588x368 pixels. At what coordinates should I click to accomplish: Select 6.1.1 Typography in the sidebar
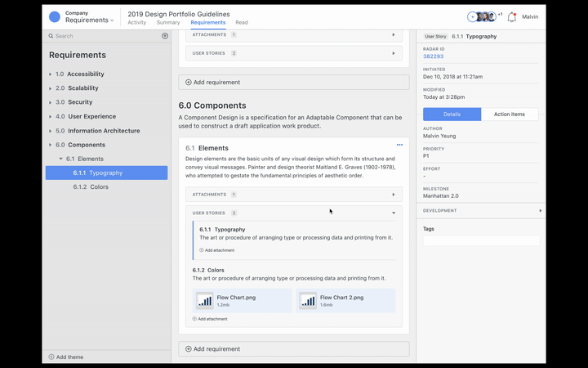click(106, 173)
